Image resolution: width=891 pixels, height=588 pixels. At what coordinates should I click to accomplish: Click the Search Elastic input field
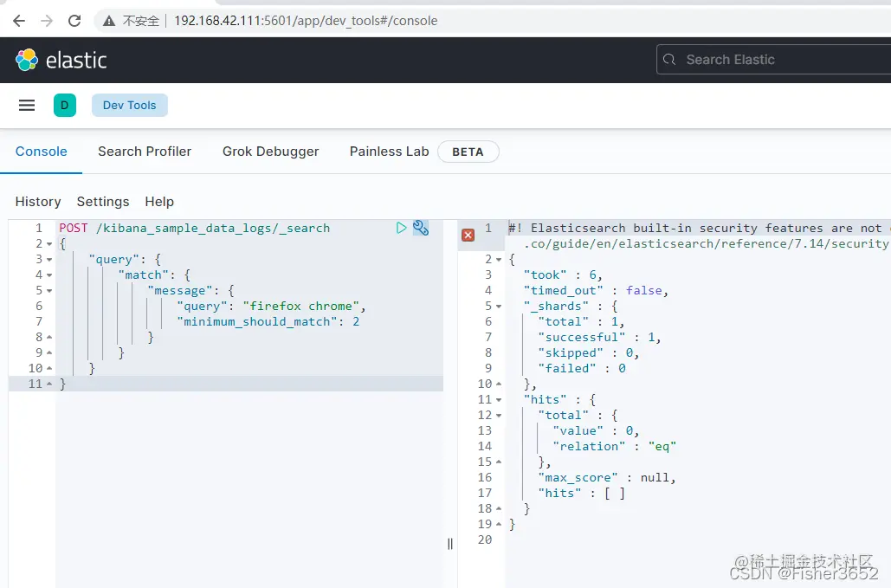click(x=773, y=60)
